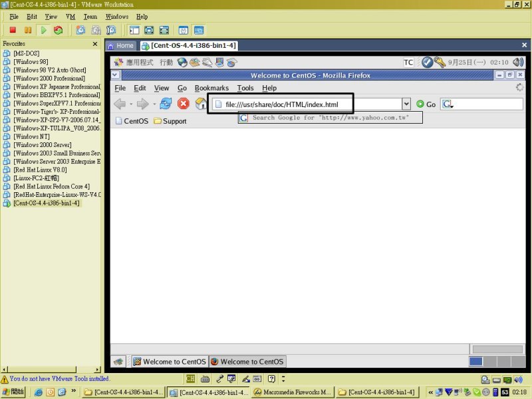Expand Windows quick launch overflow chevron

73,391
